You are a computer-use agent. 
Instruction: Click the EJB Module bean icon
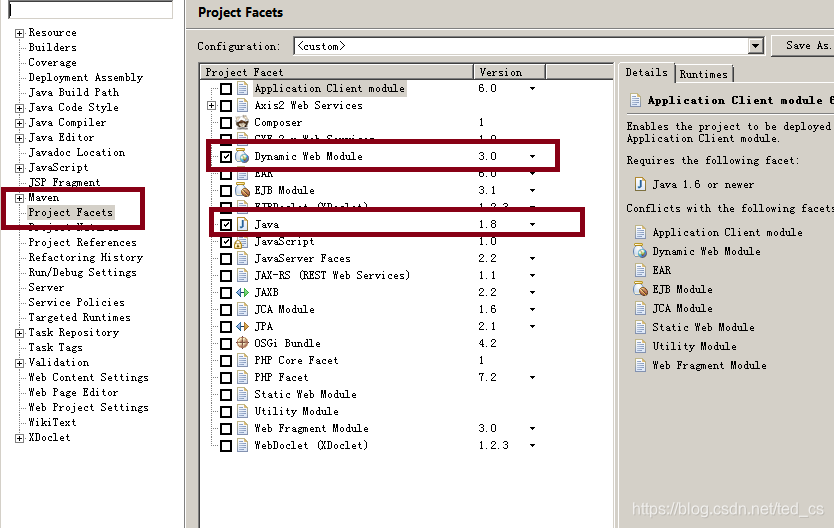pyautogui.click(x=243, y=190)
